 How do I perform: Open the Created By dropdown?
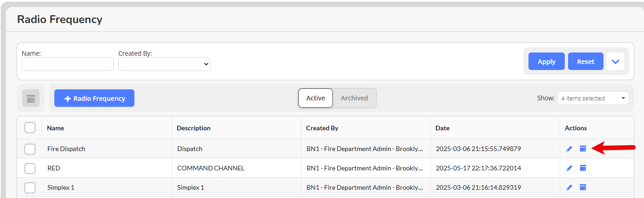tap(164, 64)
